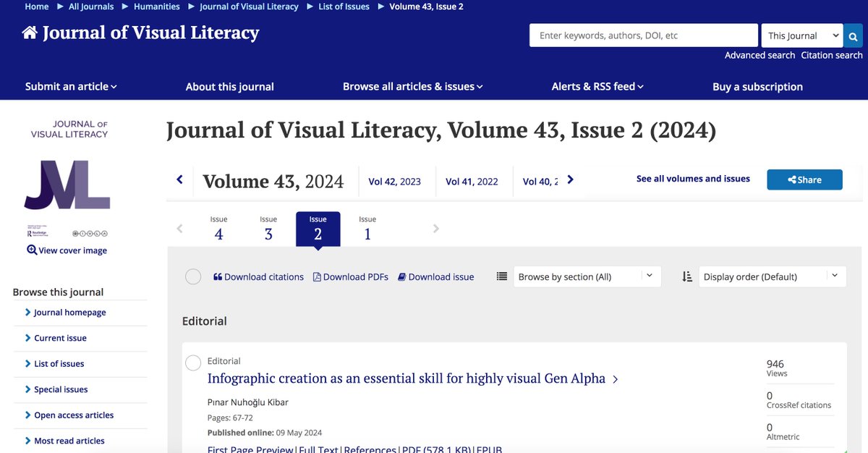
Task: Open Most read articles in sidebar
Action: tap(69, 441)
